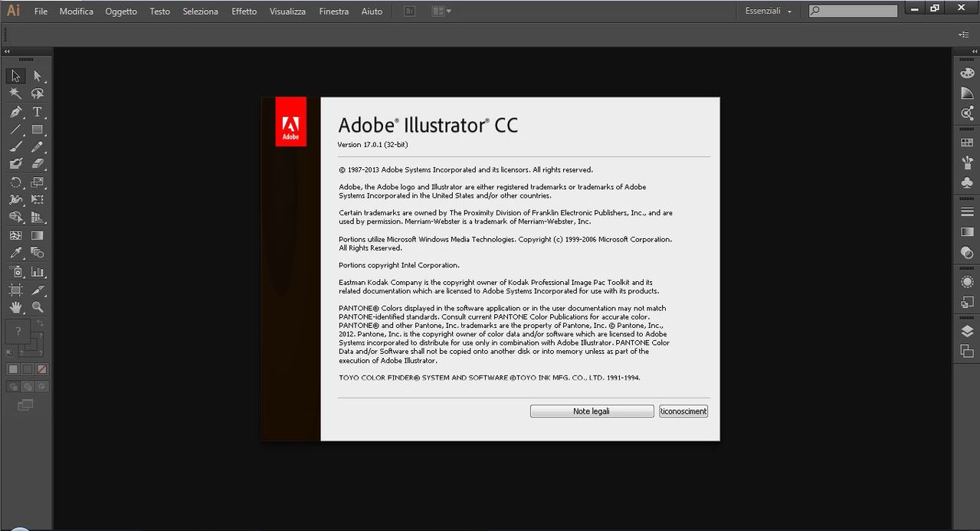Open the Symbols panel club icon

tap(967, 183)
